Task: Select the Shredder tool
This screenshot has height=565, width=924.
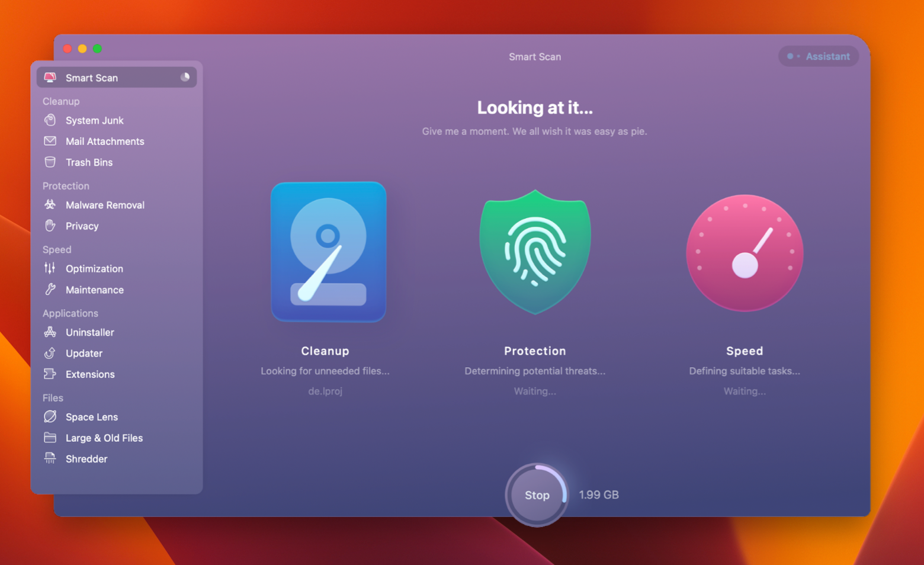Action: point(86,458)
